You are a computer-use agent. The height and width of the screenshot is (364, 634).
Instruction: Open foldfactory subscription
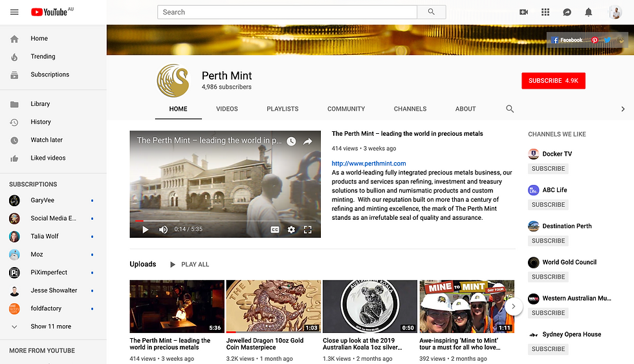click(x=53, y=308)
